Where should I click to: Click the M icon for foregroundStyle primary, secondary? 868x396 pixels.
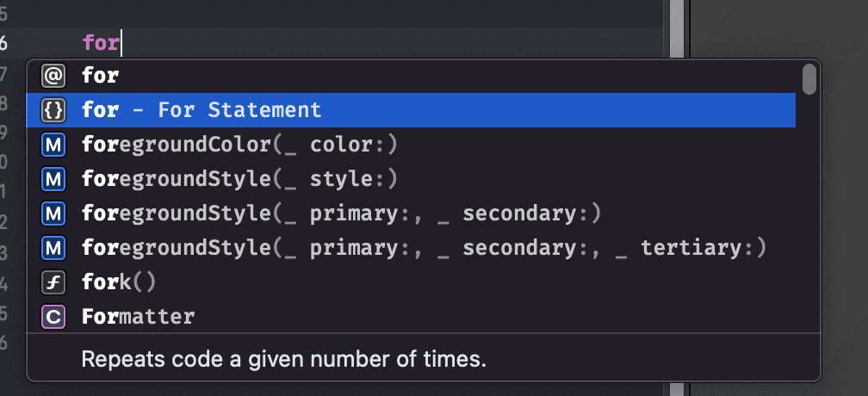coord(53,213)
